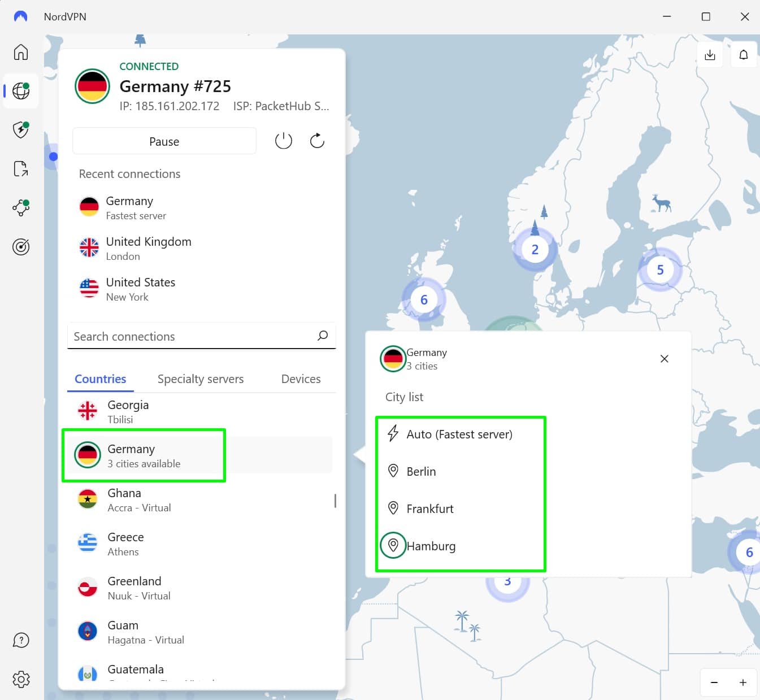Image resolution: width=760 pixels, height=700 pixels.
Task: Switch to the Specialty servers tab
Action: point(201,379)
